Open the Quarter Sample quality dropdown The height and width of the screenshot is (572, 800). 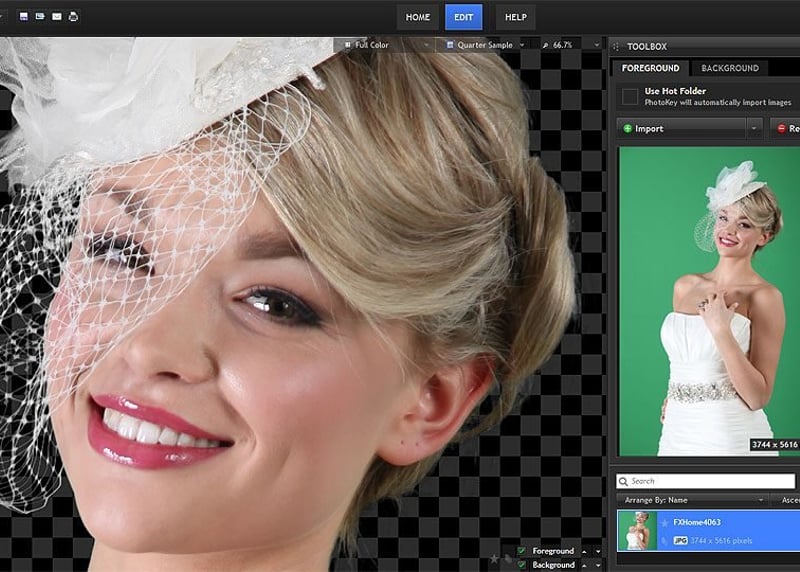click(522, 45)
